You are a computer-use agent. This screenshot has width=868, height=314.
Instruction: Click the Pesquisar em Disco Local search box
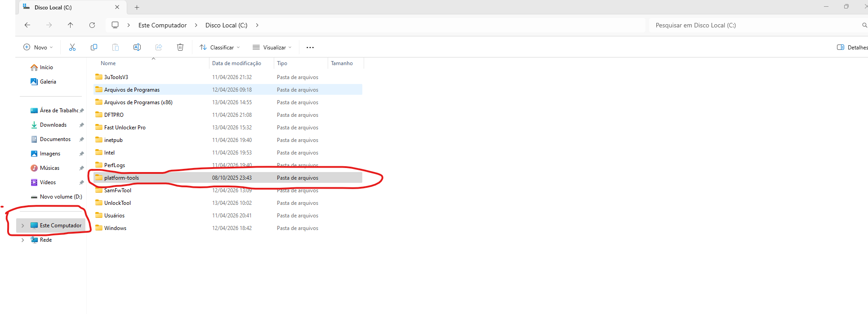point(755,25)
